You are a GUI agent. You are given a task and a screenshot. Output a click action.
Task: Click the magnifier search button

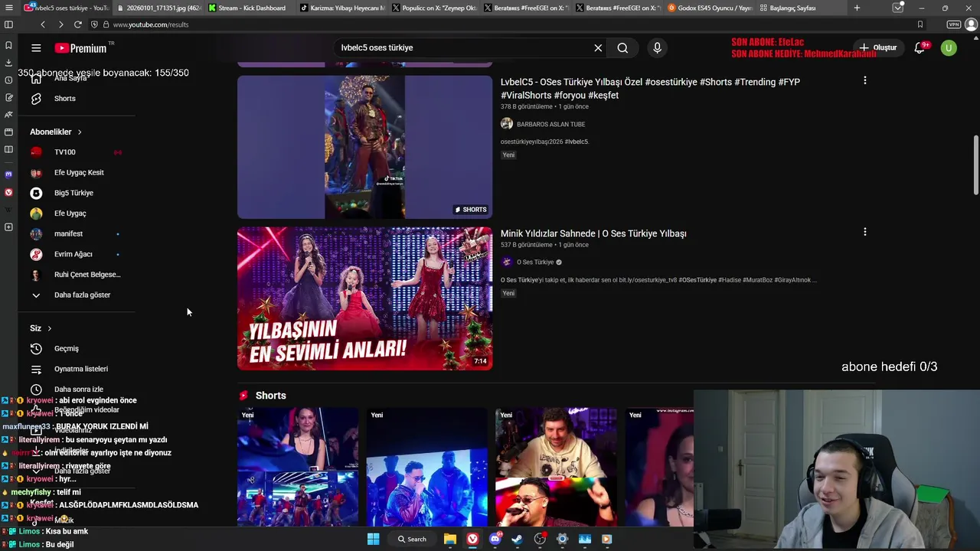coord(622,47)
